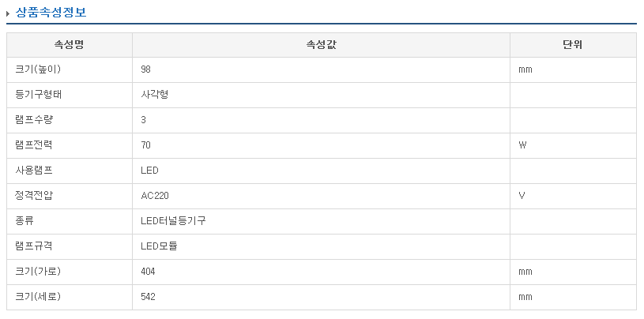This screenshot has height=319, width=644.
Task: Click the 크기(세로) value 542
Action: (x=149, y=297)
